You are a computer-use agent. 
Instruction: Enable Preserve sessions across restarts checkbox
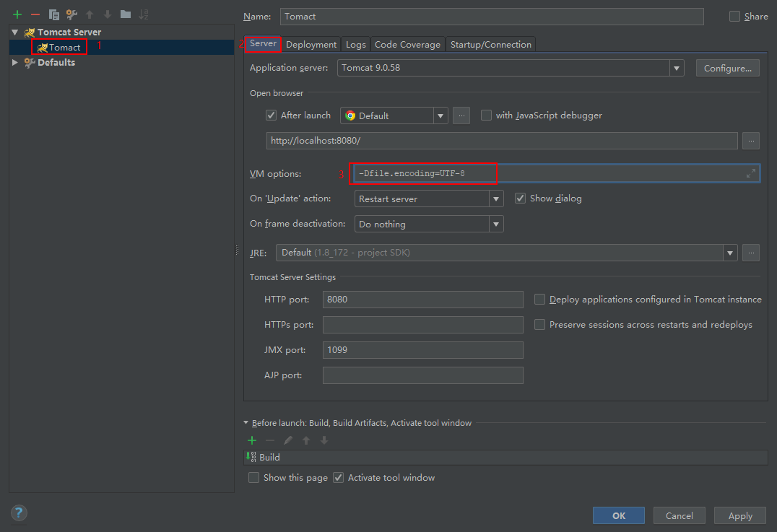[539, 324]
